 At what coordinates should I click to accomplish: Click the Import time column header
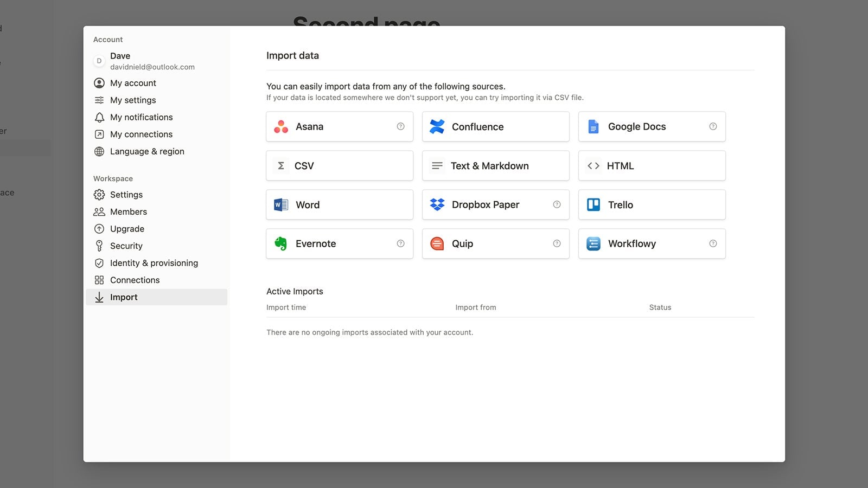(x=286, y=307)
